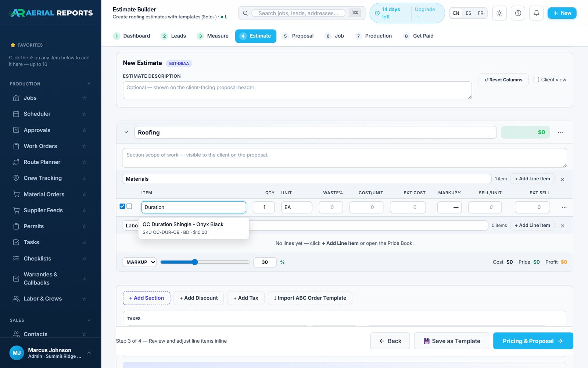The height and width of the screenshot is (368, 588).
Task: Click Pricing & Proposal button
Action: point(533,341)
